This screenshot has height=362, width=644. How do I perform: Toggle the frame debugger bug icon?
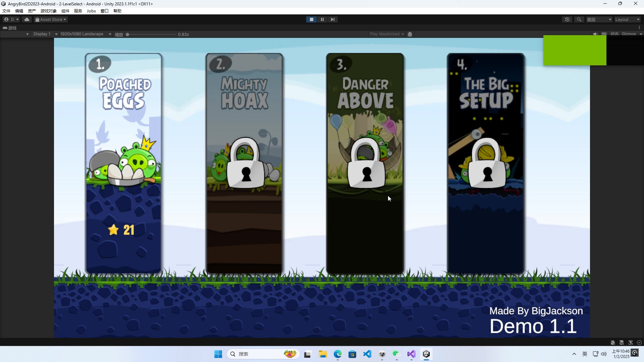[x=410, y=34]
